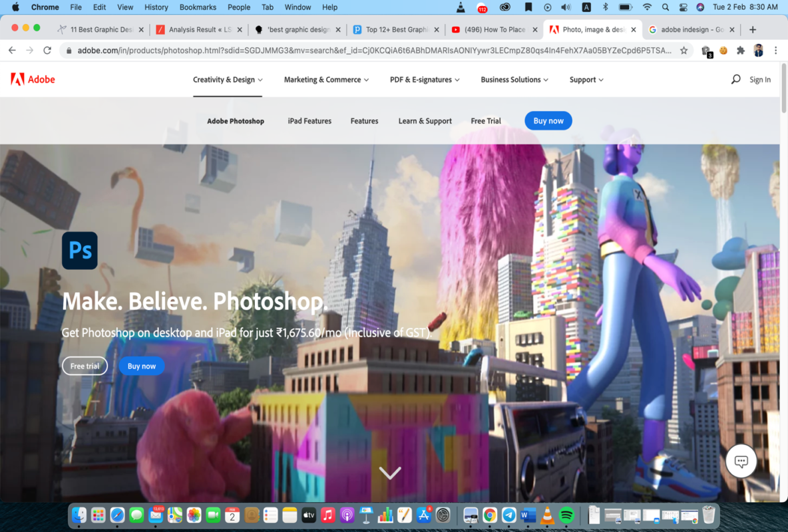Image resolution: width=788 pixels, height=532 pixels.
Task: Open Learn & Support link
Action: (425, 120)
